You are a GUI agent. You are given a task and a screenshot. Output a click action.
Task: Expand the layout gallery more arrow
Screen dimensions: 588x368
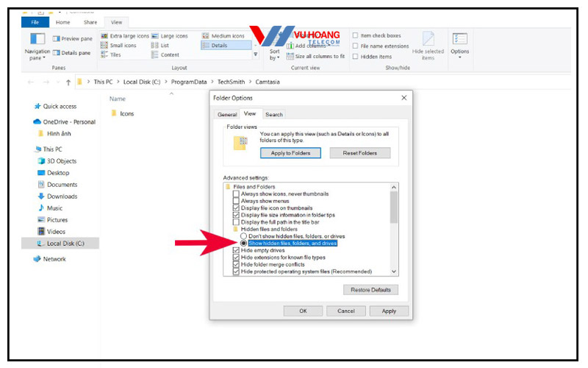tap(256, 54)
